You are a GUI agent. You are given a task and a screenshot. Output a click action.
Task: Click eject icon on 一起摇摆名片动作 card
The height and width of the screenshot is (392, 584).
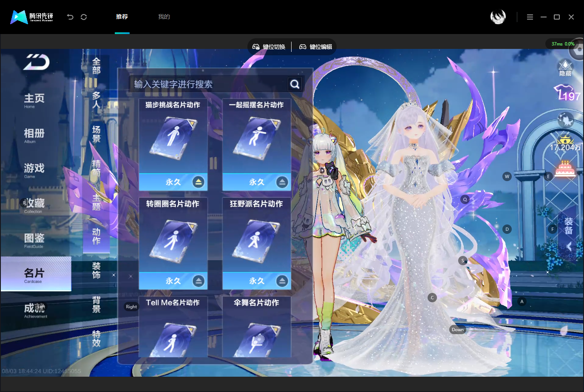[x=282, y=182]
